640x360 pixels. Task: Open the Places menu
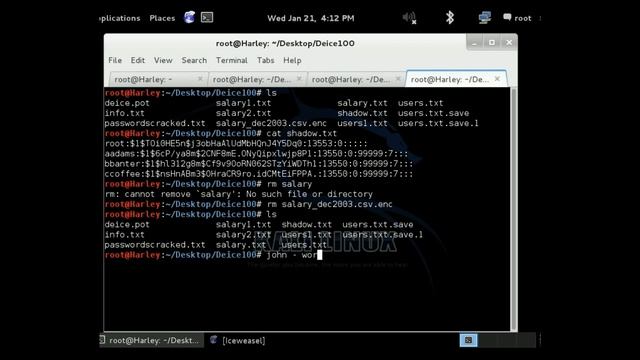162,18
